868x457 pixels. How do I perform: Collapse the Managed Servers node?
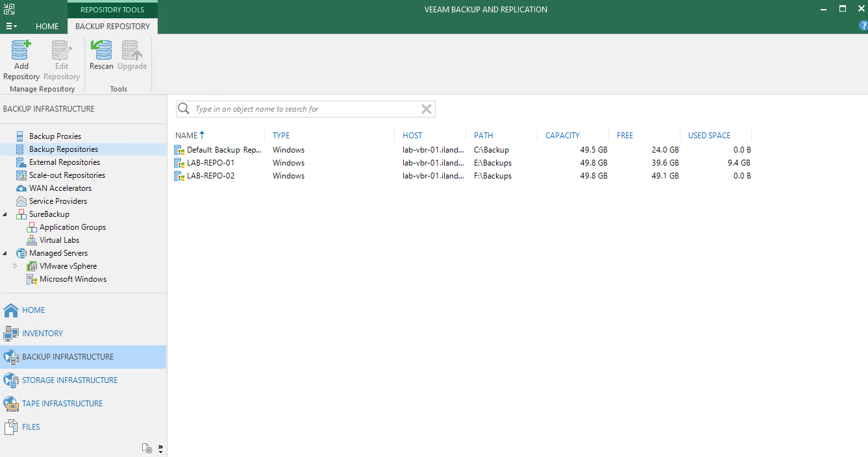pos(6,253)
